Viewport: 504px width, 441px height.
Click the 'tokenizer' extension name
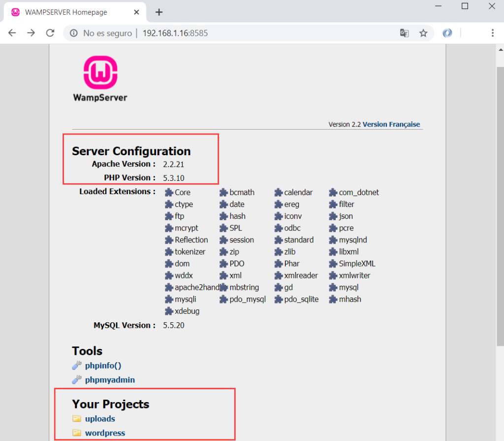(x=190, y=252)
